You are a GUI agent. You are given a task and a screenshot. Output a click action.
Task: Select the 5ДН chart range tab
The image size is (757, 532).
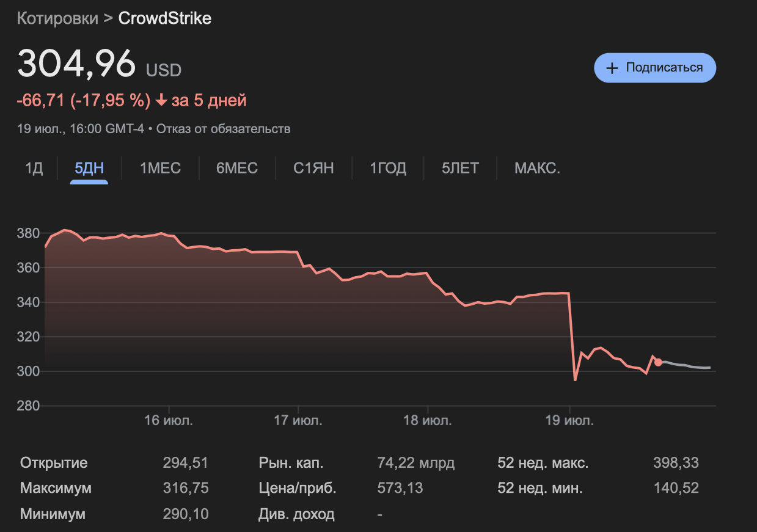click(x=89, y=168)
